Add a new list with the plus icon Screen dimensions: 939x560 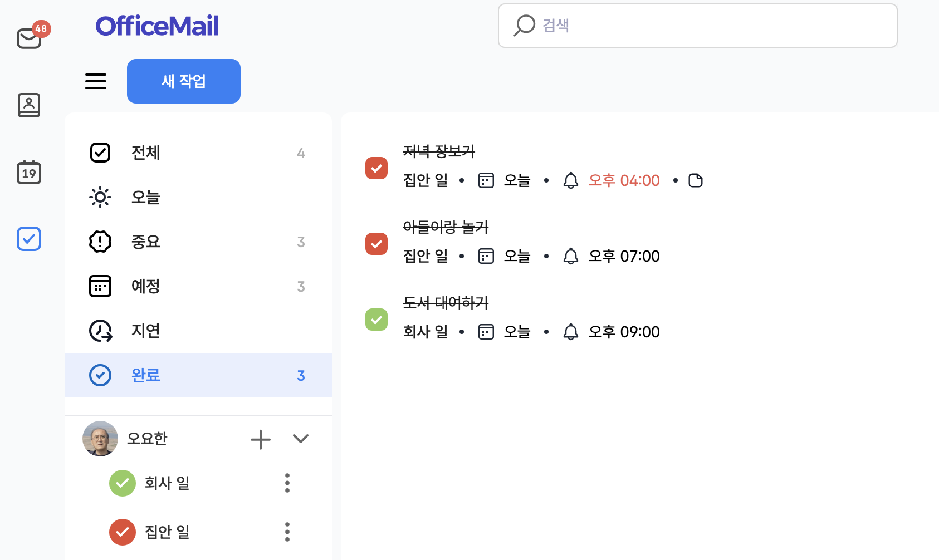pyautogui.click(x=261, y=439)
